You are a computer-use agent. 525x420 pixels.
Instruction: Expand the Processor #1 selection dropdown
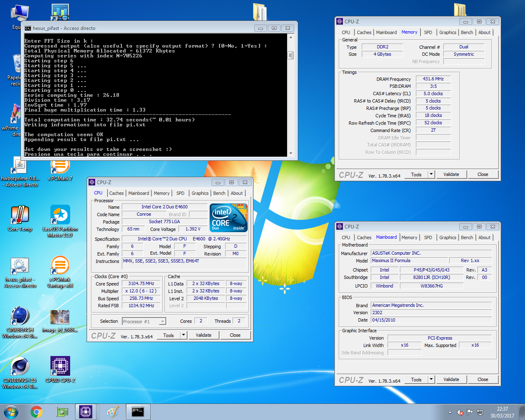tap(163, 322)
